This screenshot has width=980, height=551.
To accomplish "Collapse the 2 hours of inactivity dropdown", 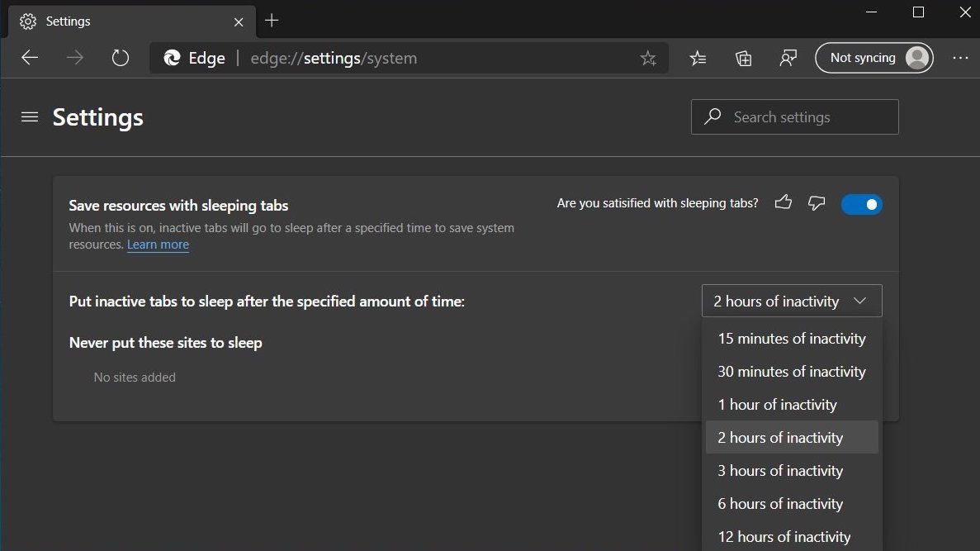I will (x=792, y=301).
